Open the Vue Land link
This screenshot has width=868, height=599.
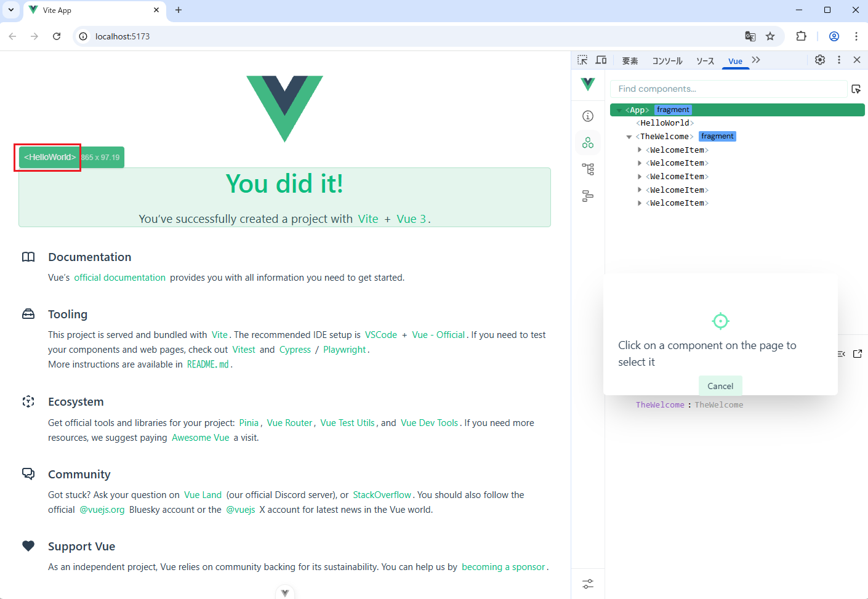tap(203, 495)
